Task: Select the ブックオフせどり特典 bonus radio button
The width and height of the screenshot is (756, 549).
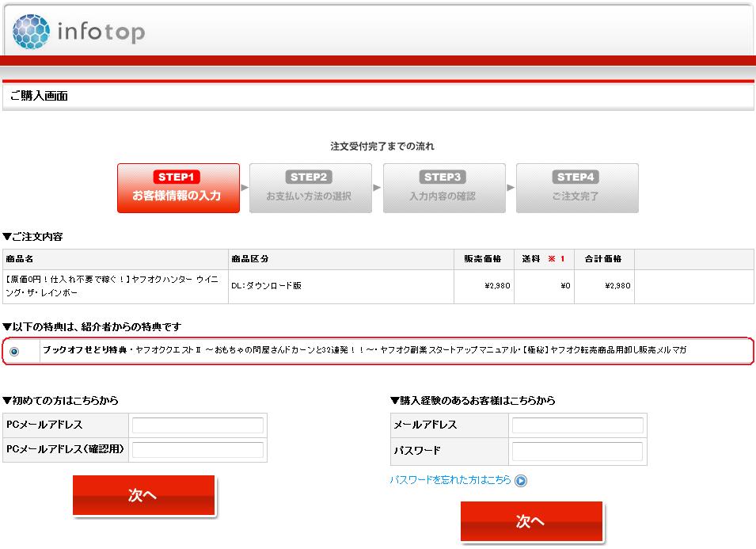Action: pos(14,351)
